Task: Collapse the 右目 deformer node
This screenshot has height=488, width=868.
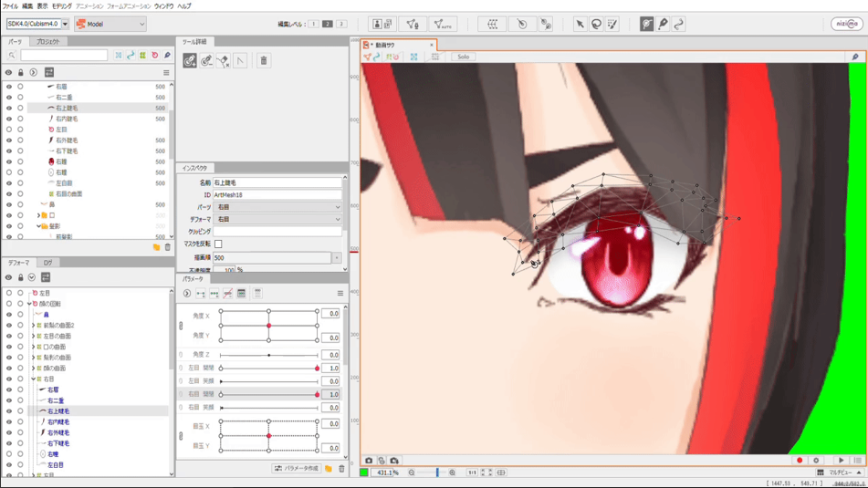Action: 33,379
